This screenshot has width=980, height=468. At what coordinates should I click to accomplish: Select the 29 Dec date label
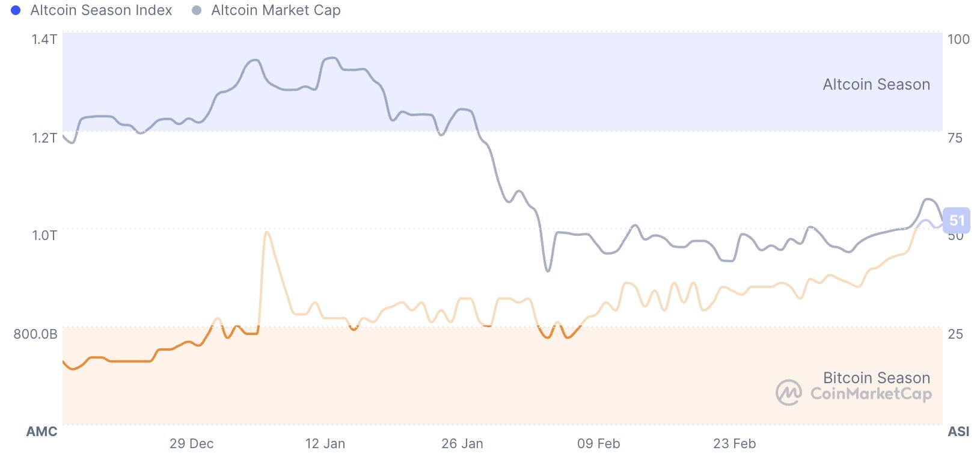(191, 444)
